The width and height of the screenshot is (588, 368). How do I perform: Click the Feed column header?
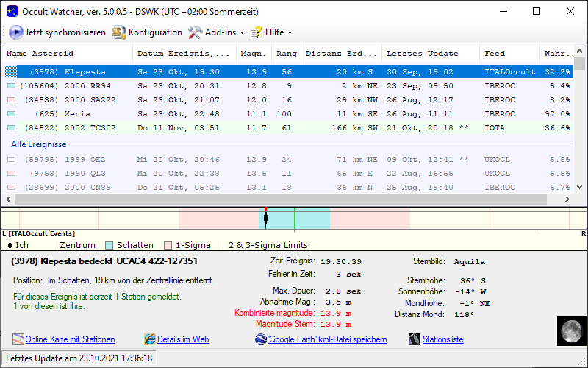pos(495,54)
